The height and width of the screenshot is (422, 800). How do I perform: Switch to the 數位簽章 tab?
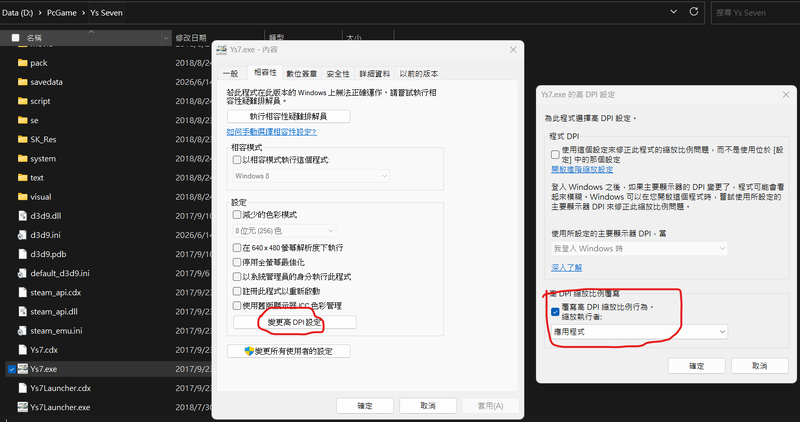[302, 73]
